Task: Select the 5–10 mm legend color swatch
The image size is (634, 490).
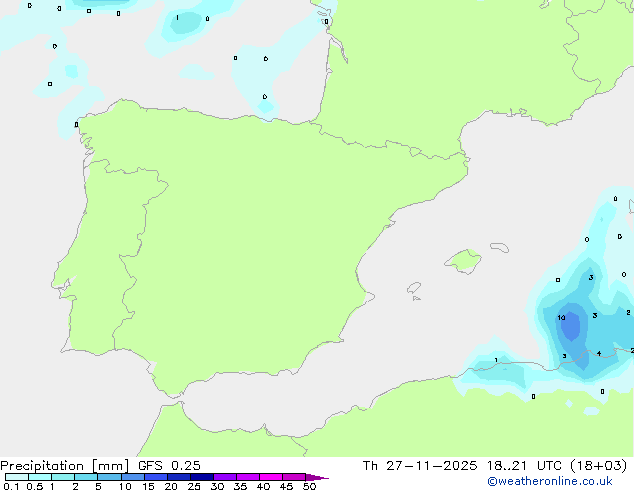Action: 109,477
